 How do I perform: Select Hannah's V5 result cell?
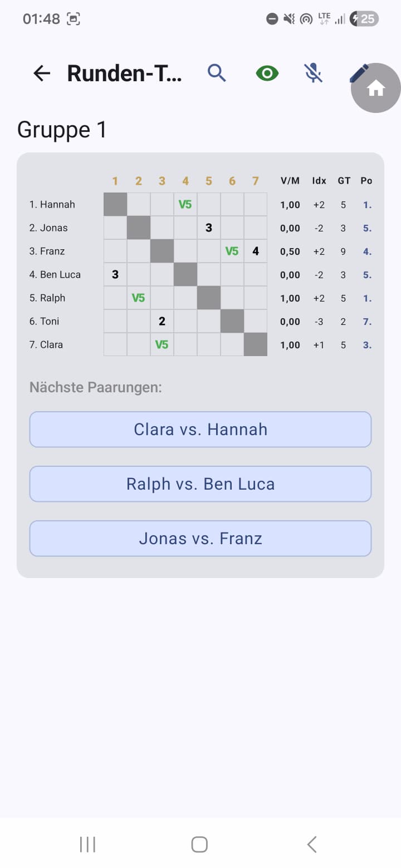(x=185, y=204)
